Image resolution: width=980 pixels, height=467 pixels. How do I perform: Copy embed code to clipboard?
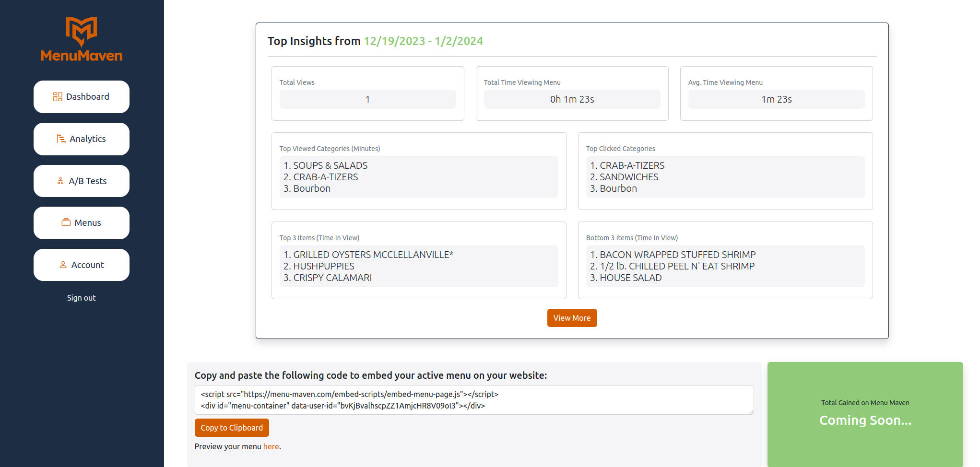coord(231,428)
